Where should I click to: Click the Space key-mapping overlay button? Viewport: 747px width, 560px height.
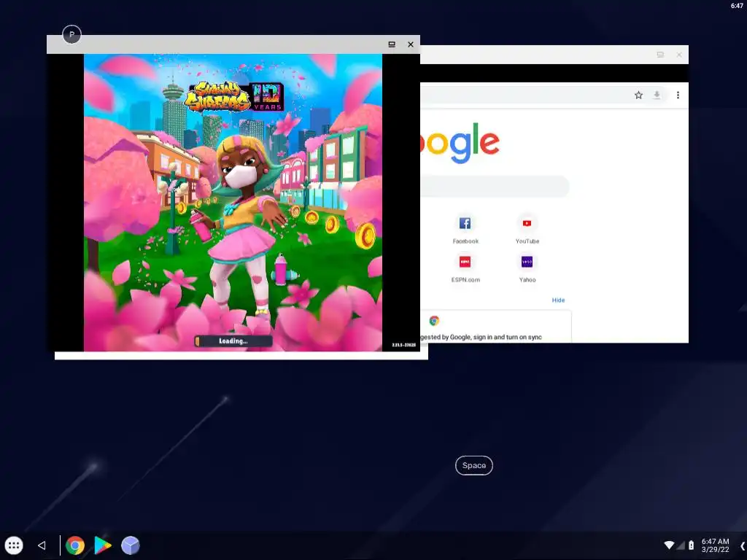(x=473, y=465)
